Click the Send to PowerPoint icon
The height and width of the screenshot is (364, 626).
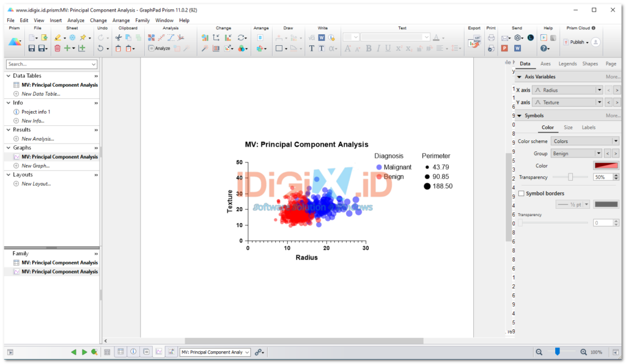click(504, 48)
